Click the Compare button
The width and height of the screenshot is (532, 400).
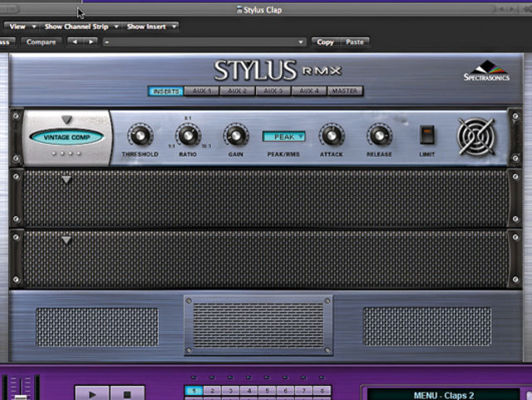(x=41, y=42)
